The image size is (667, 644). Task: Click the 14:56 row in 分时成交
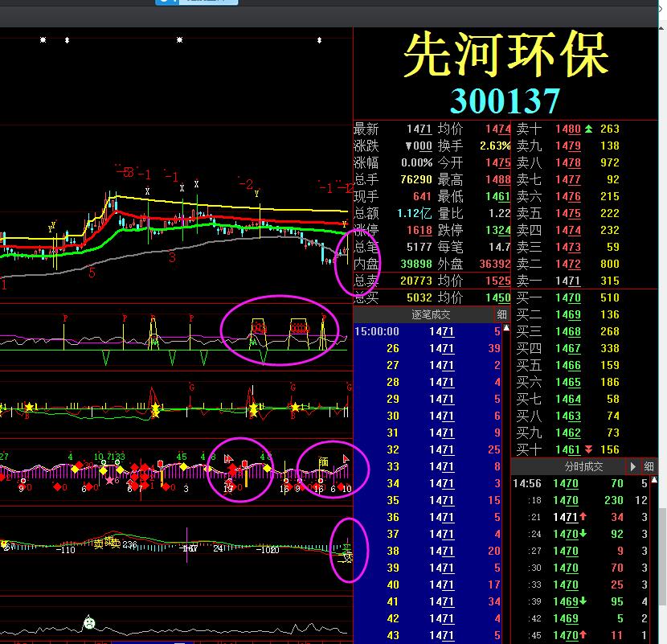[x=581, y=483]
